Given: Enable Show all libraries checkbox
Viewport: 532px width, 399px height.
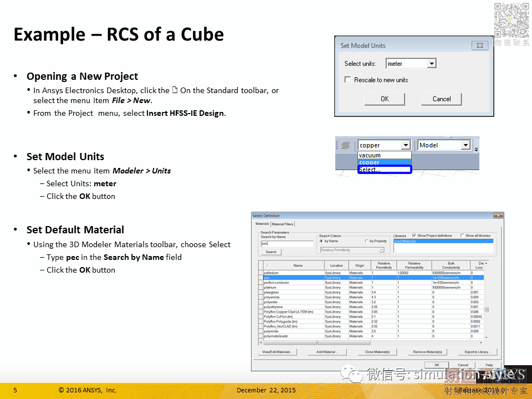Looking at the screenshot, I should point(462,236).
